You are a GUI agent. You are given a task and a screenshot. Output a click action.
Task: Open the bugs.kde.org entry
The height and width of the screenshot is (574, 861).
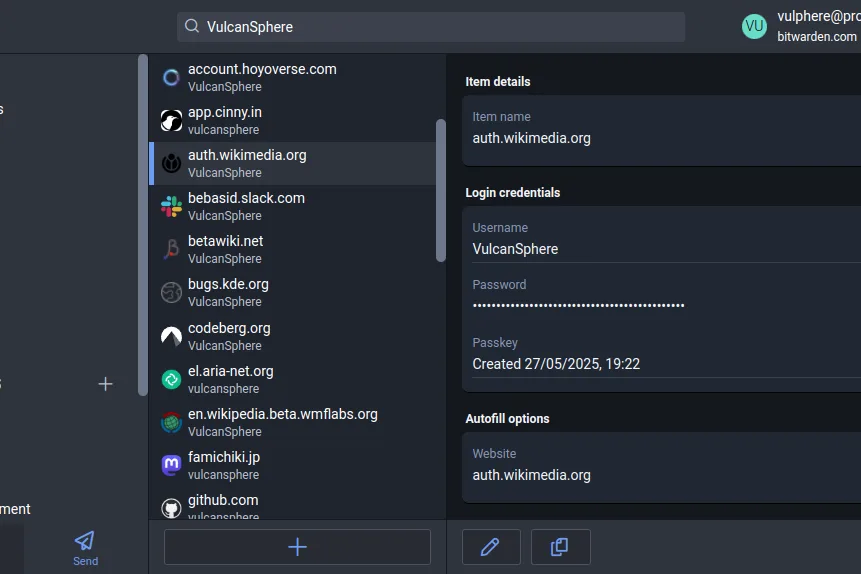click(x=294, y=292)
